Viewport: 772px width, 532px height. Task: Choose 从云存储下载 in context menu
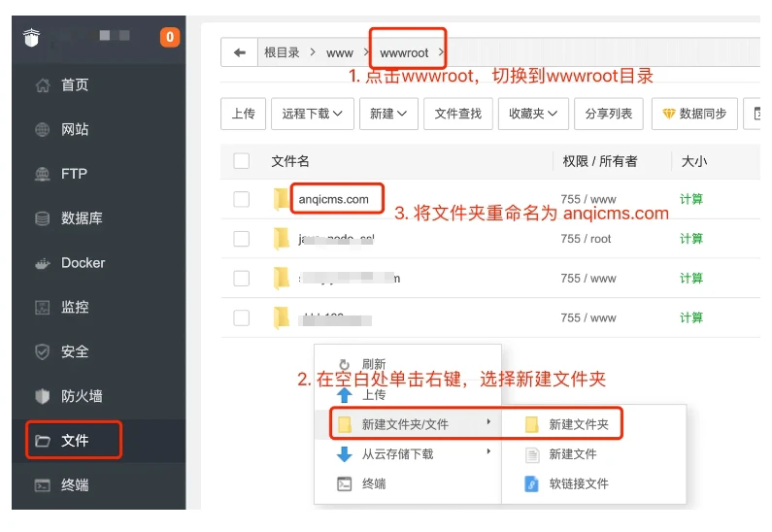[397, 453]
